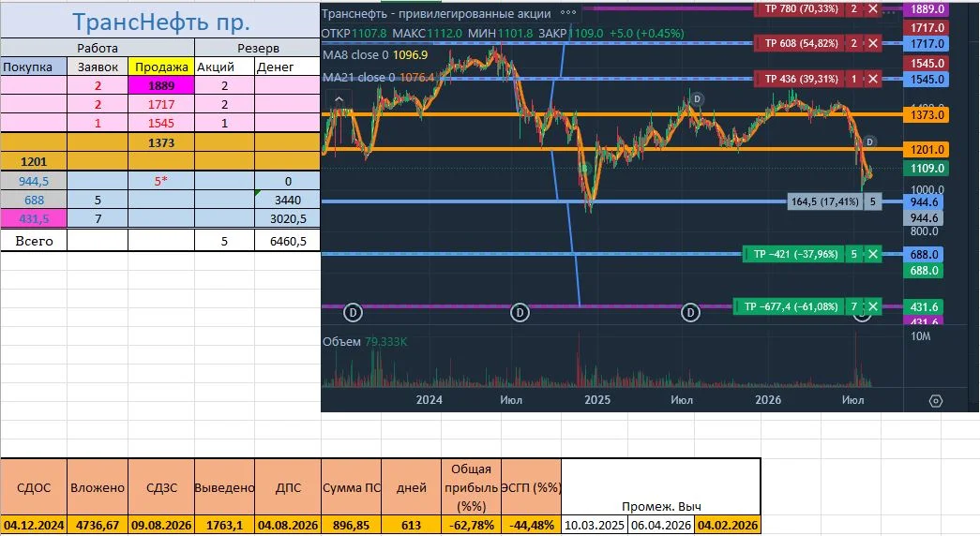Collapse the indicator legend chevron
Screen dimensions: 980x536
tap(339, 99)
